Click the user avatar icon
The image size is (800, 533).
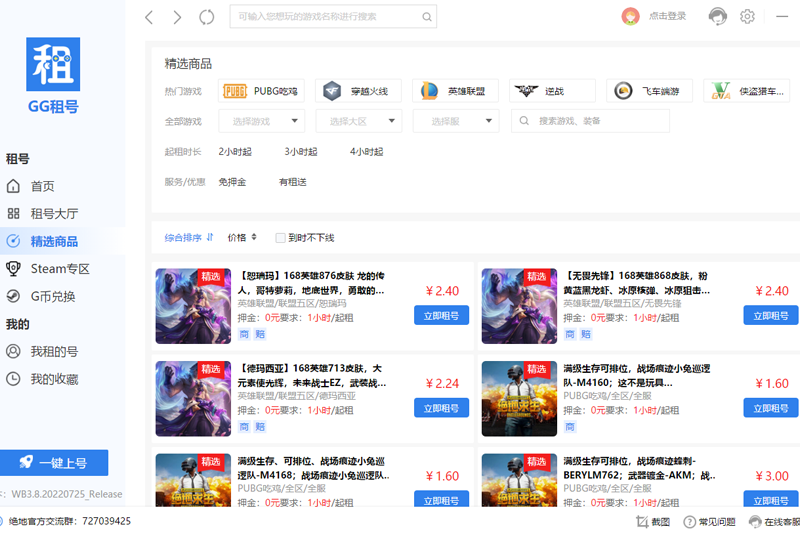631,16
